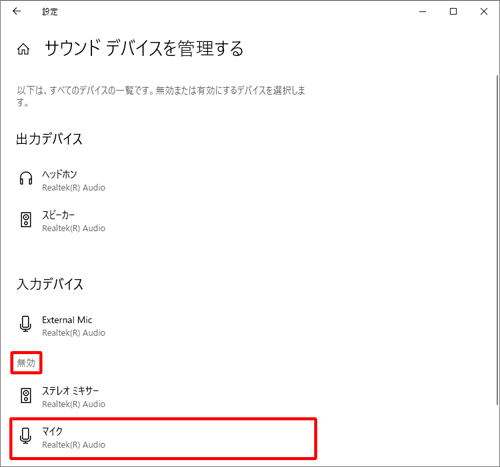Click the 入力デバイス section heading
The height and width of the screenshot is (467, 500).
click(x=50, y=284)
